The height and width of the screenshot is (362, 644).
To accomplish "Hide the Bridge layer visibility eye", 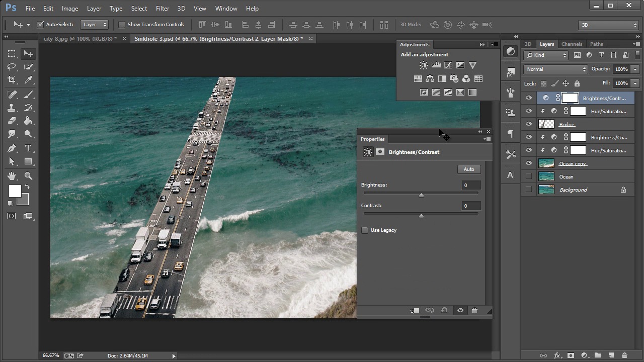I will tap(528, 124).
